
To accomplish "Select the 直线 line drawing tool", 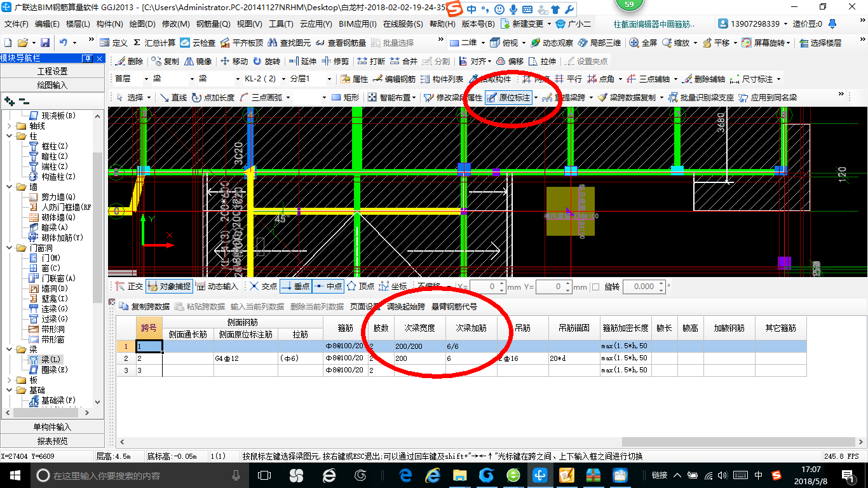I will tap(173, 97).
